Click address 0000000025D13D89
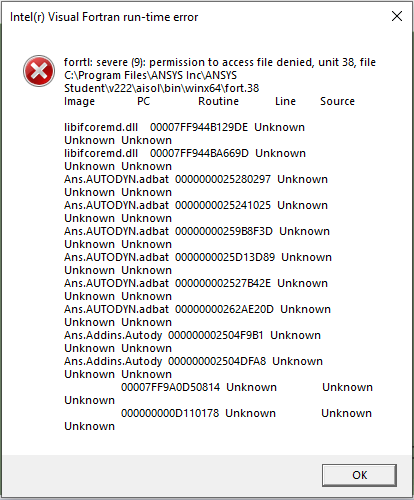Screen dimensions: 414x500 click(225, 257)
